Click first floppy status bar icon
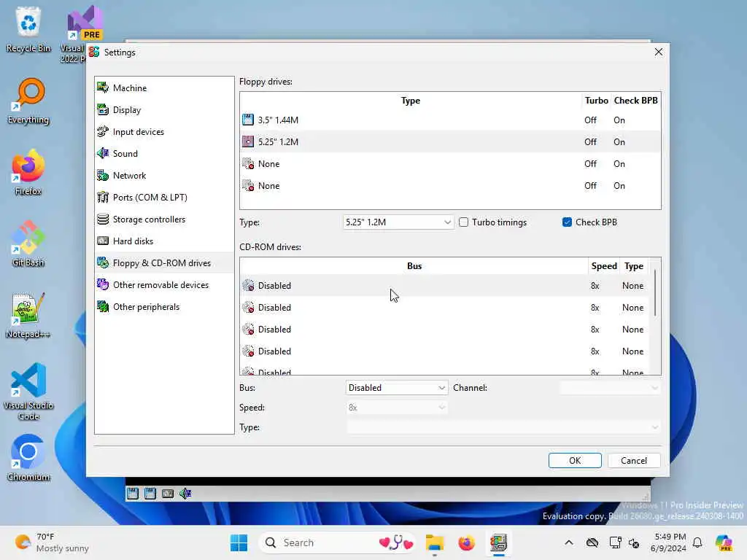The height and width of the screenshot is (560, 747). (x=133, y=494)
